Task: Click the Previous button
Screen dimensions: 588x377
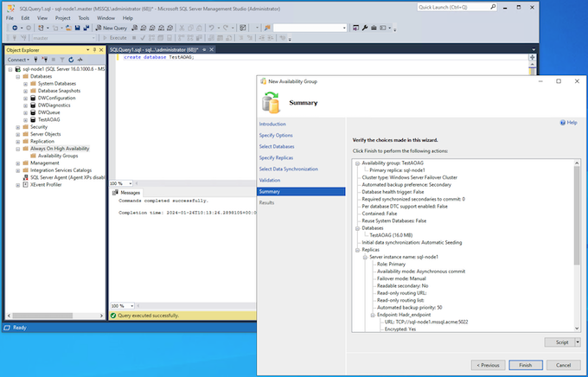Action: coord(488,365)
